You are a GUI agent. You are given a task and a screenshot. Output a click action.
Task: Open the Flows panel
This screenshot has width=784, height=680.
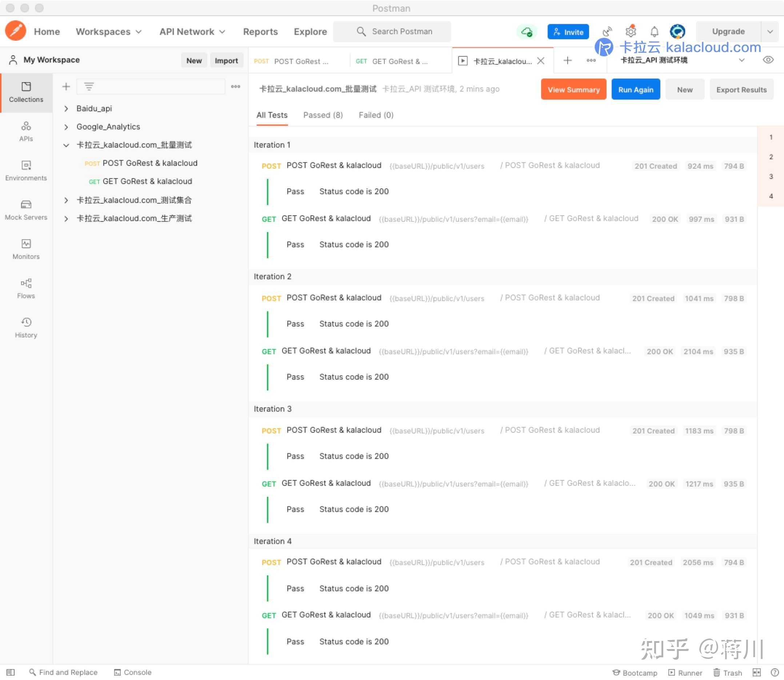[26, 288]
